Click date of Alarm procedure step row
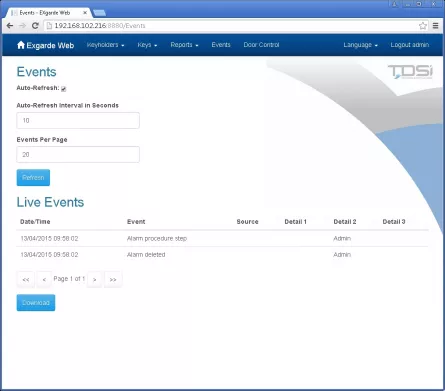The image size is (445, 391). (x=49, y=238)
